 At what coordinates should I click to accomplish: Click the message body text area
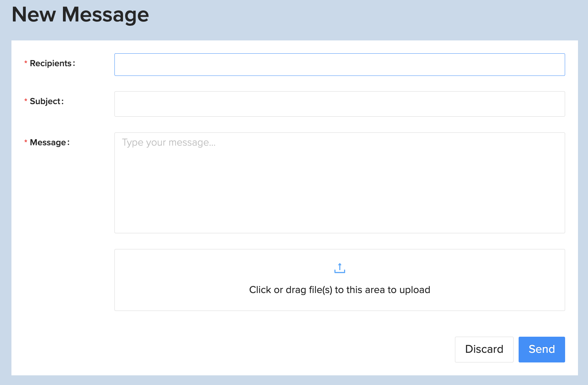coord(339,183)
